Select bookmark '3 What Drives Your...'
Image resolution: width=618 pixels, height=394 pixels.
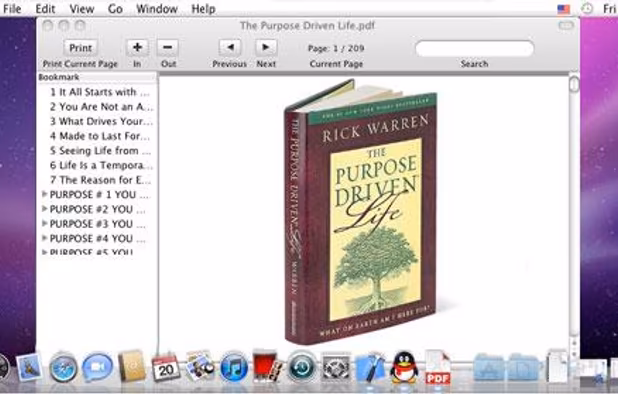(101, 121)
